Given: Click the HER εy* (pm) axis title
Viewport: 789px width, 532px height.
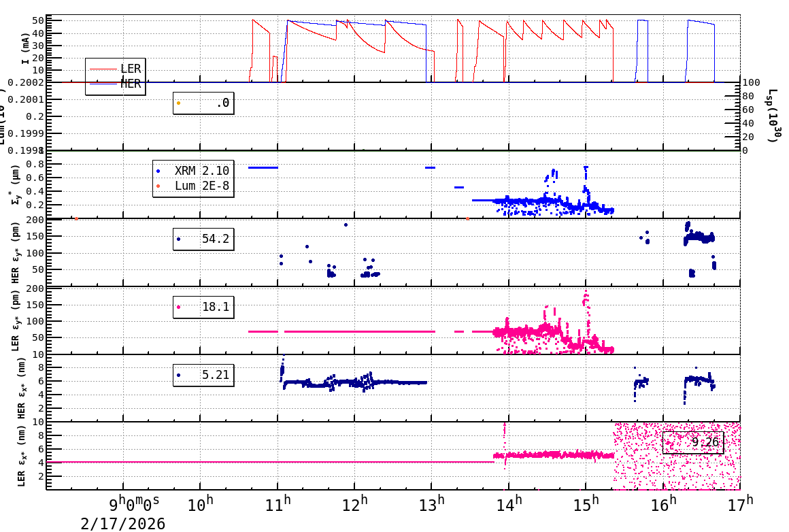Looking at the screenshot, I should 15,252.
